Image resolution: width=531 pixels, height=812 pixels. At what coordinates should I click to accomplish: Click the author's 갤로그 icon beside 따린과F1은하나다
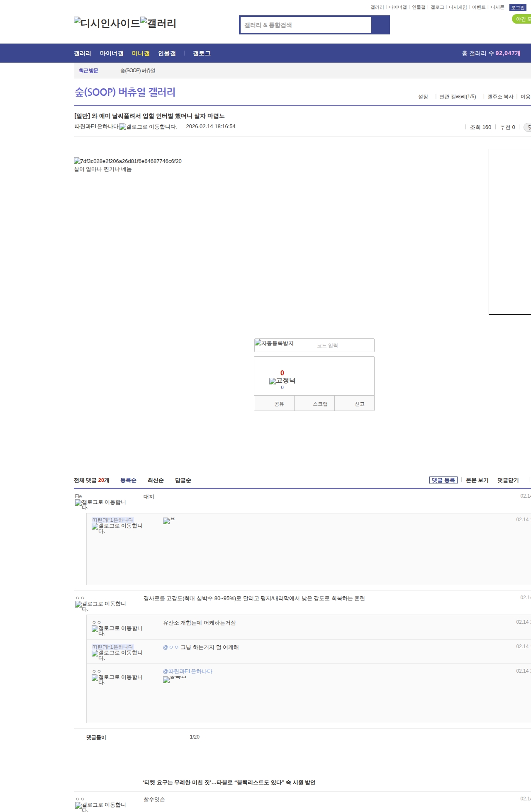149,127
